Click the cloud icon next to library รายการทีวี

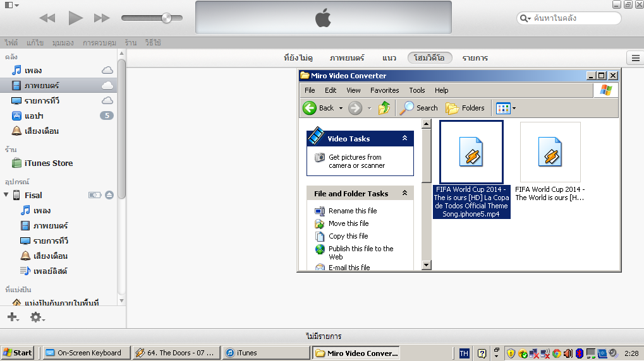(107, 100)
